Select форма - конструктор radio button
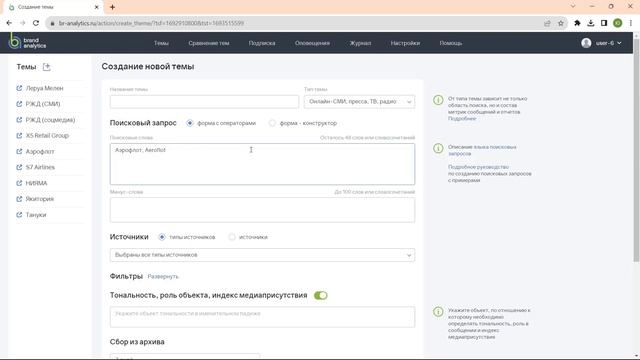The image size is (640, 360). click(x=272, y=123)
